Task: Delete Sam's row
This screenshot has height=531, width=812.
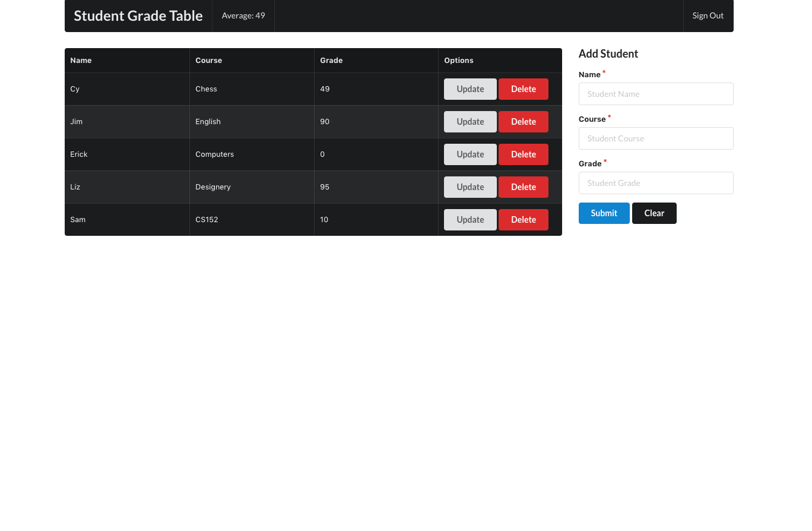Action: pos(524,220)
